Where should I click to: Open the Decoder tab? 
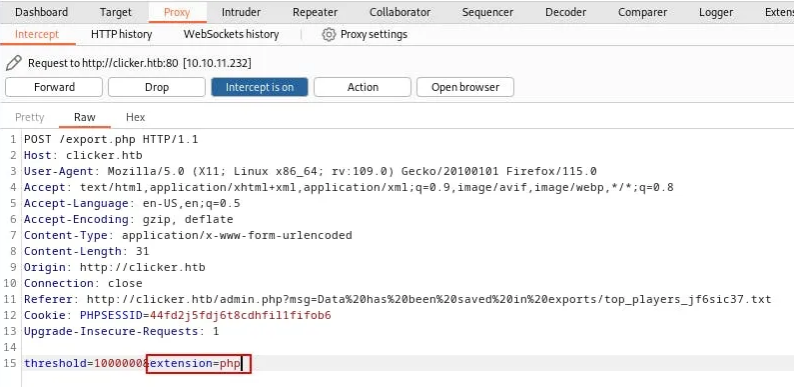(x=566, y=12)
